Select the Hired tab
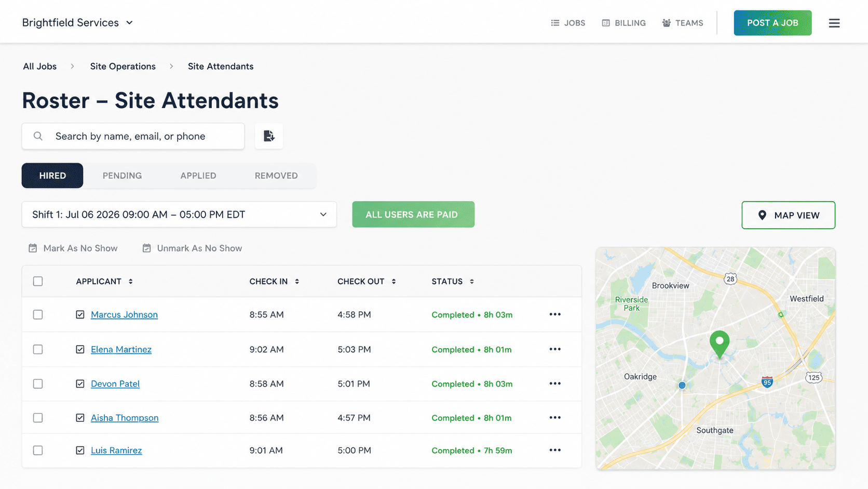Screen dimensions: 868x489 click(x=52, y=176)
